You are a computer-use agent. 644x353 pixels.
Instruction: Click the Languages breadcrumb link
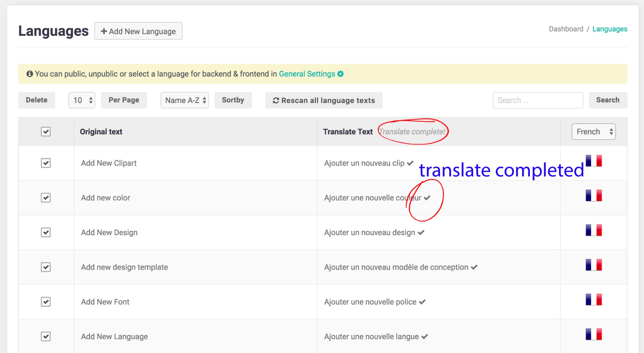(x=609, y=29)
